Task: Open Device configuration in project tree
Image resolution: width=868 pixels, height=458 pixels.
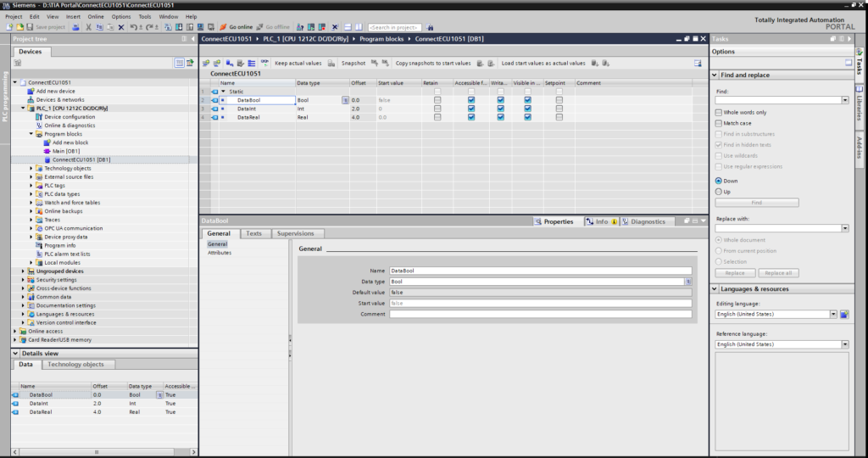Action: tap(70, 117)
